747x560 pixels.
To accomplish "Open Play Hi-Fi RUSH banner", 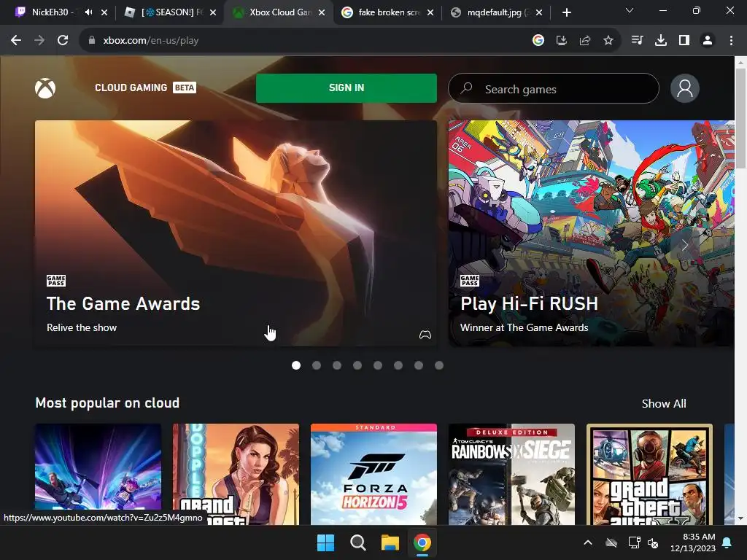I will 591,233.
